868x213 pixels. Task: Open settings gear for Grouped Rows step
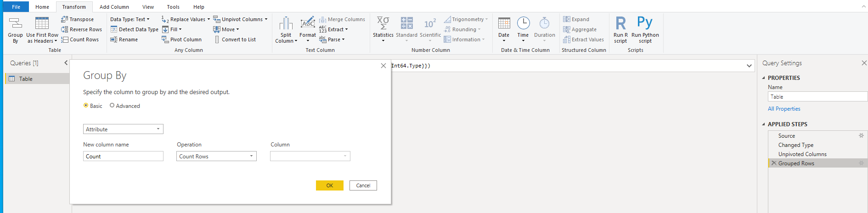click(861, 163)
